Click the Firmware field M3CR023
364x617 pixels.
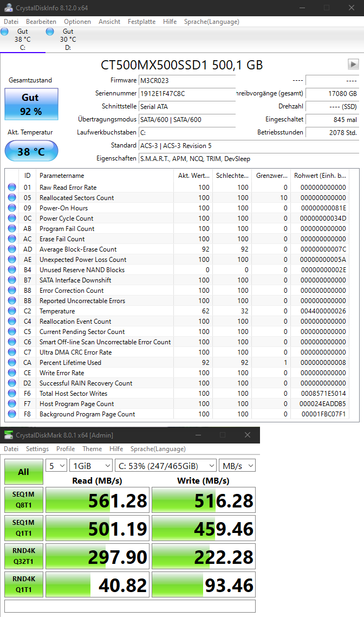187,80
